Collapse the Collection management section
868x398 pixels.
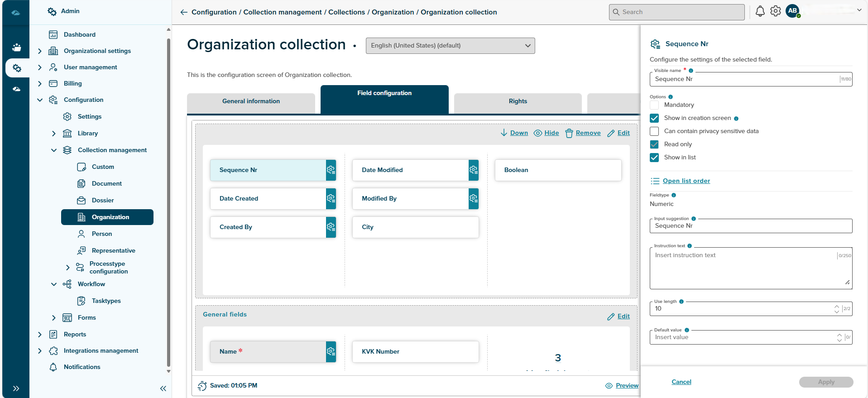tap(54, 150)
